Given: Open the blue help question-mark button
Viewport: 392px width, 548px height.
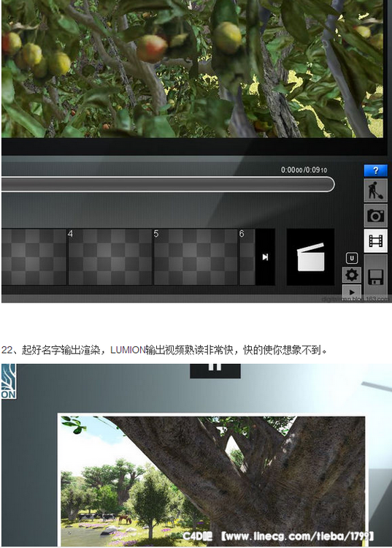Looking at the screenshot, I should (x=376, y=170).
